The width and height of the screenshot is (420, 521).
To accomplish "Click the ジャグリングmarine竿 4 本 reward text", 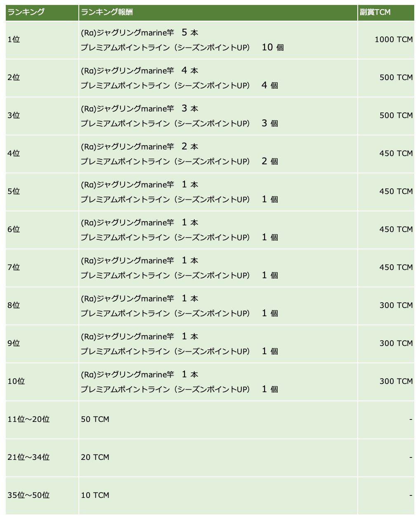I will click(x=139, y=71).
